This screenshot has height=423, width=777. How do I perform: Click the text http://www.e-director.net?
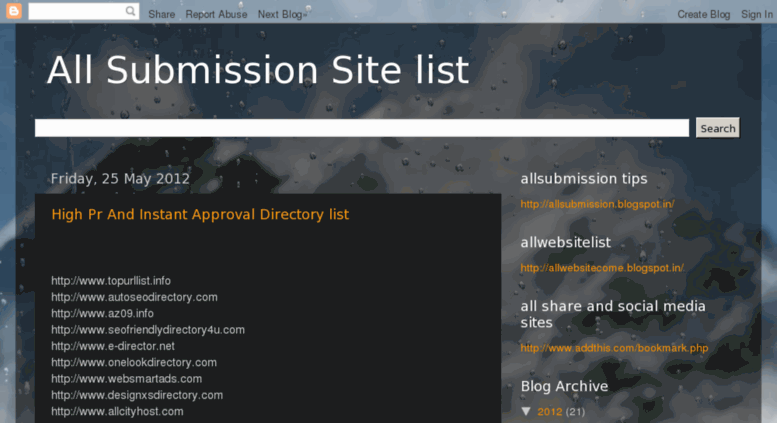tap(113, 346)
